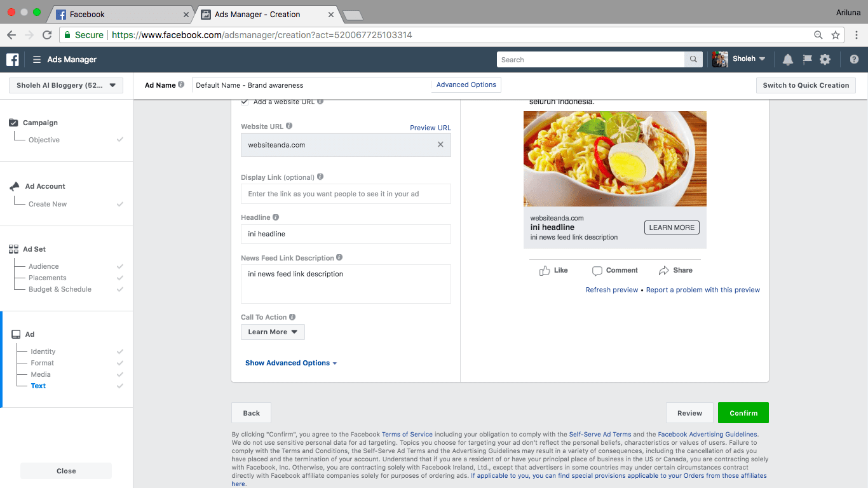This screenshot has width=868, height=488.
Task: Select the Campaign flag icon in the sidebar
Action: (14, 122)
